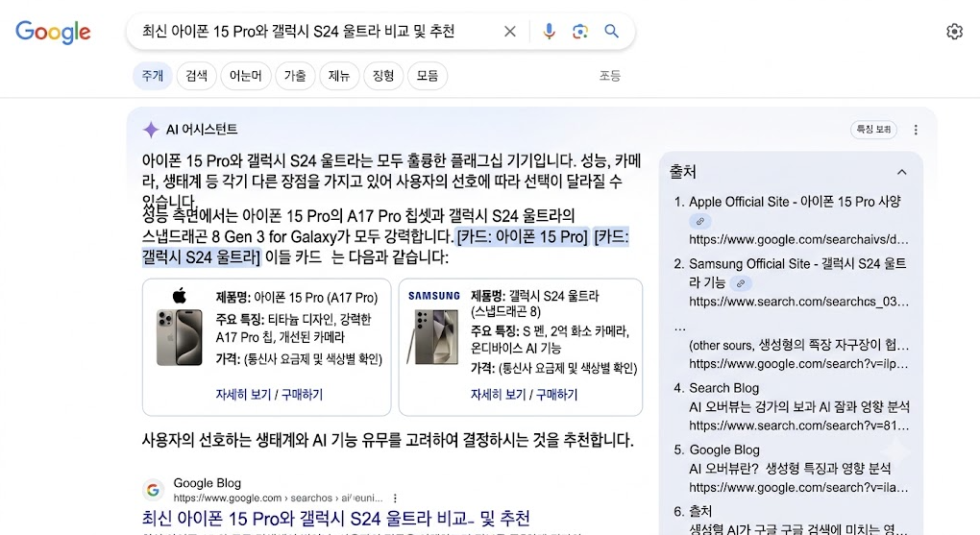Image resolution: width=980 pixels, height=535 pixels.
Task: Click Galaxy S24 Ultra product image
Action: (x=433, y=337)
